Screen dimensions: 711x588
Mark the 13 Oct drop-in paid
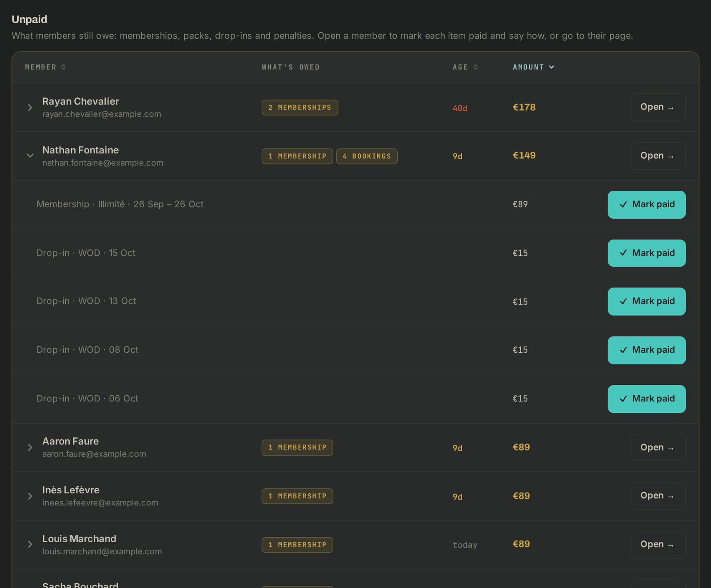647,301
